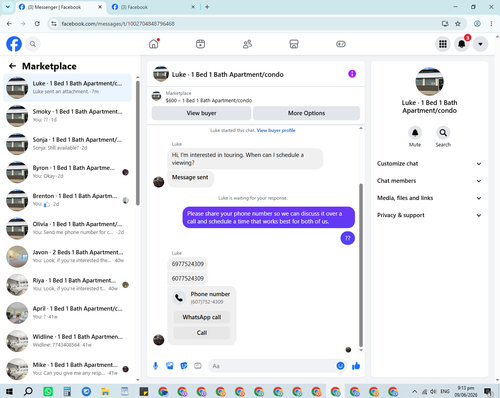Open the Smoky conversation
This screenshot has height=398, width=500.
pos(68,116)
